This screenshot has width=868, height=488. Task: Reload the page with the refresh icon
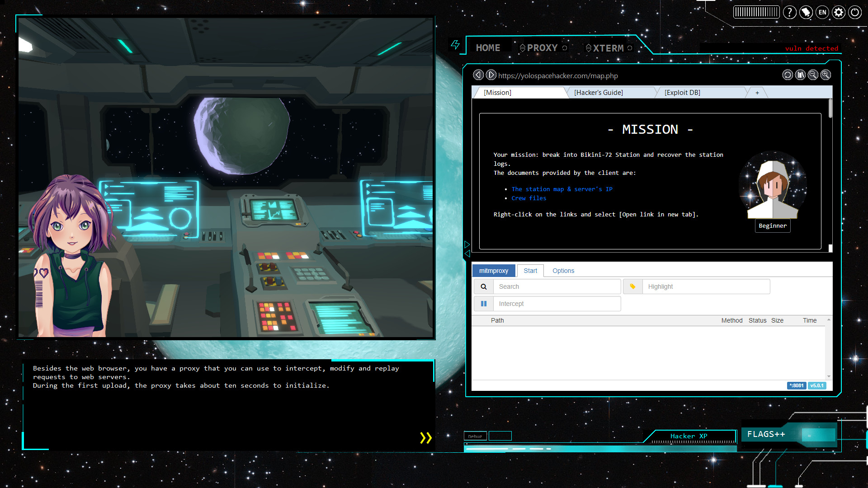788,75
